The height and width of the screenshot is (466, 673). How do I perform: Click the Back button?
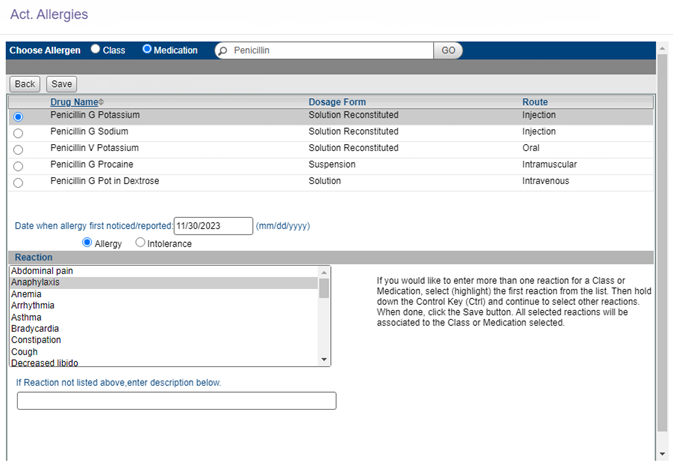tap(25, 84)
